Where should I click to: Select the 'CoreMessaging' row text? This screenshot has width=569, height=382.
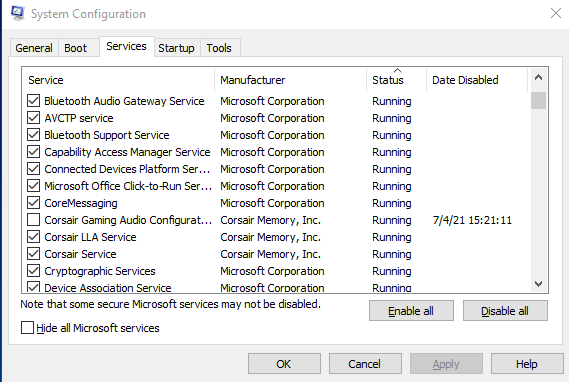tap(81, 204)
